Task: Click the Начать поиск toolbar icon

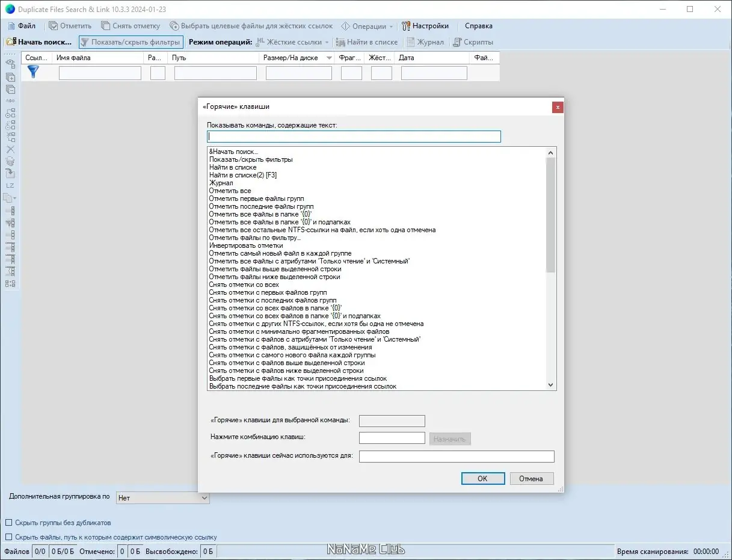Action: pyautogui.click(x=12, y=42)
